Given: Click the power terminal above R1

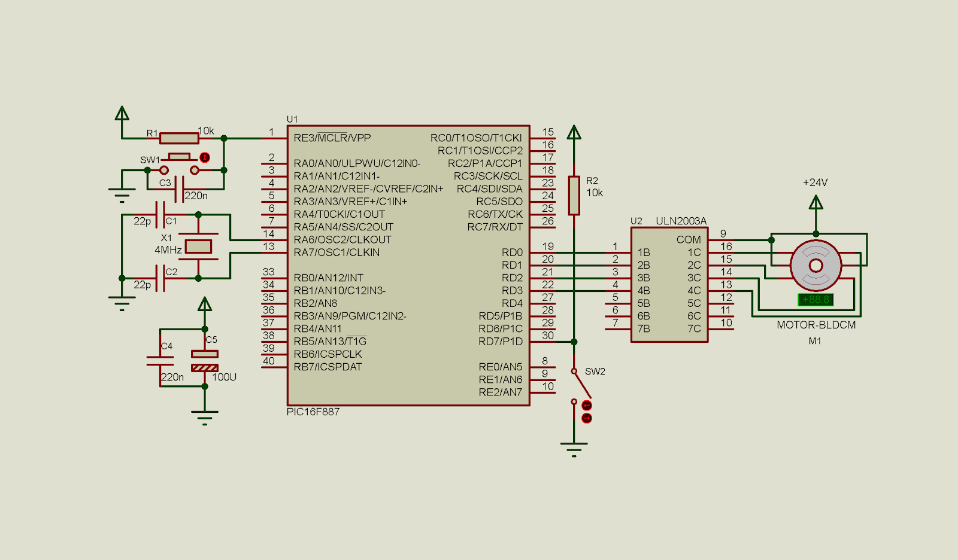Looking at the screenshot, I should click(122, 113).
